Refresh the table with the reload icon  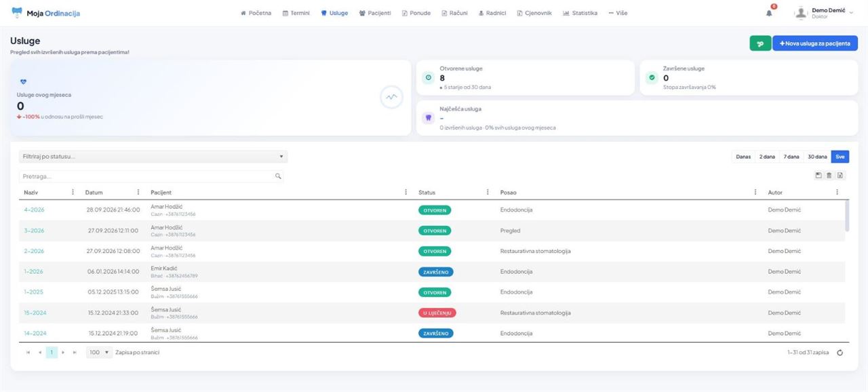point(840,353)
